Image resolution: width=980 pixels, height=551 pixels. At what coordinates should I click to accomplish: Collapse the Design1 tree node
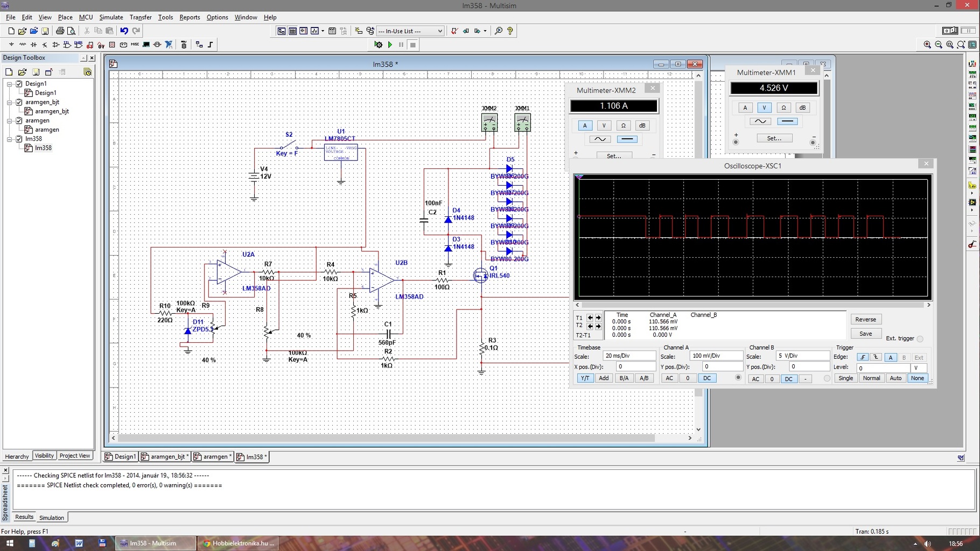pos(9,84)
